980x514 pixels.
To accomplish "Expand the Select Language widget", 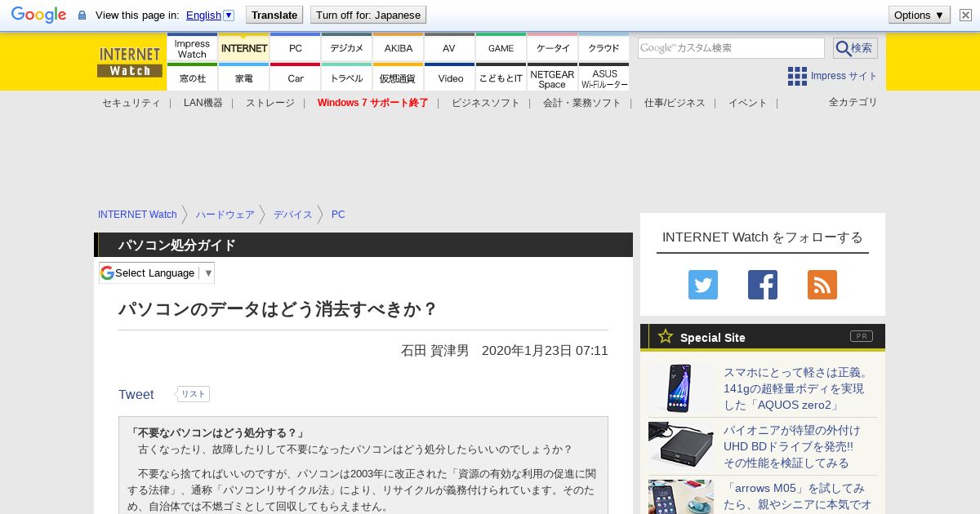I will [x=157, y=273].
